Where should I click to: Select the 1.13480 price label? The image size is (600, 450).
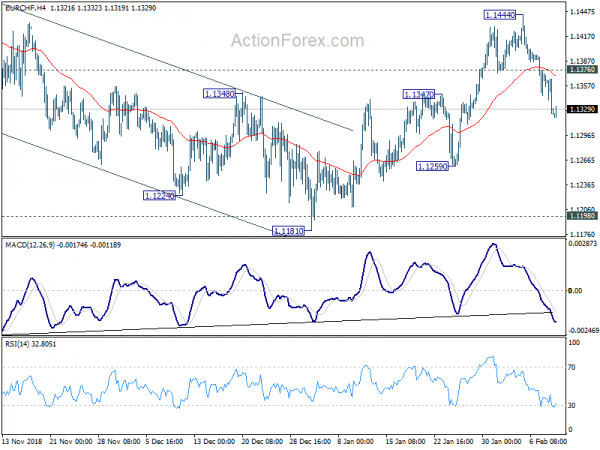(x=219, y=94)
